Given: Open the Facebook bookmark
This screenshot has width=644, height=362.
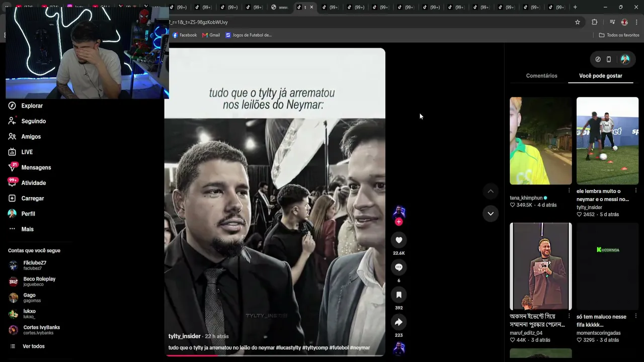Looking at the screenshot, I should click(x=185, y=35).
